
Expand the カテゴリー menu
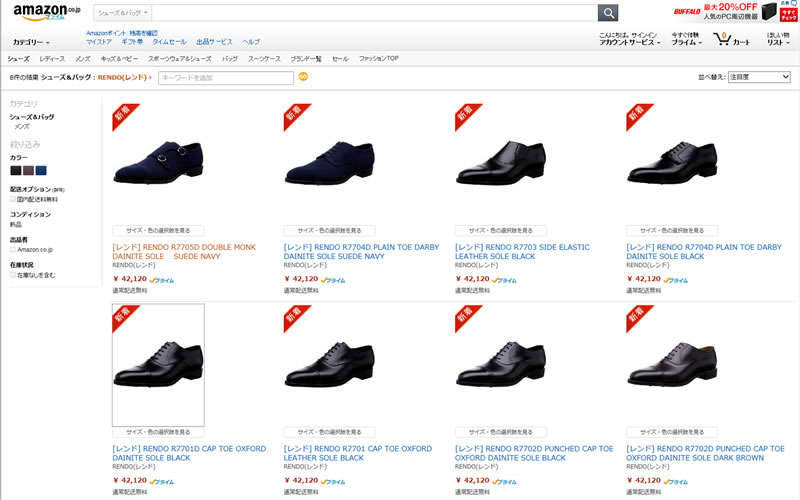[x=31, y=42]
